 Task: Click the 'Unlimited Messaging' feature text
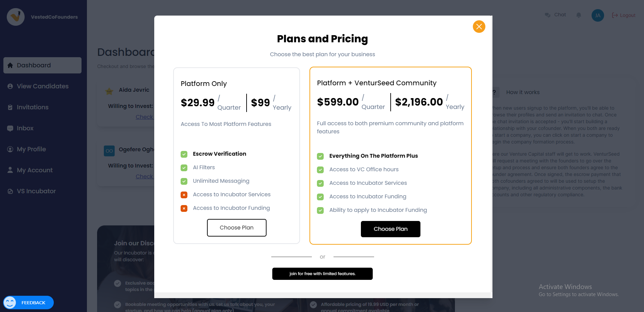pyautogui.click(x=221, y=181)
